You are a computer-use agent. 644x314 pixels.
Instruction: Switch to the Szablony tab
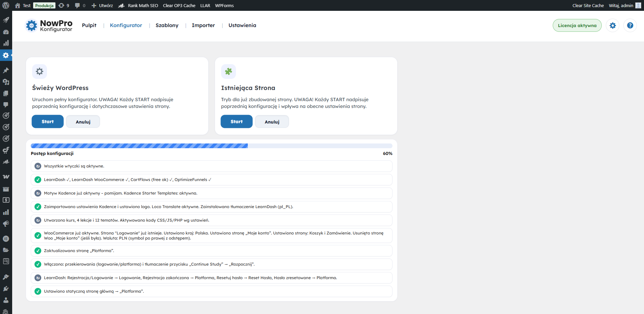(167, 25)
